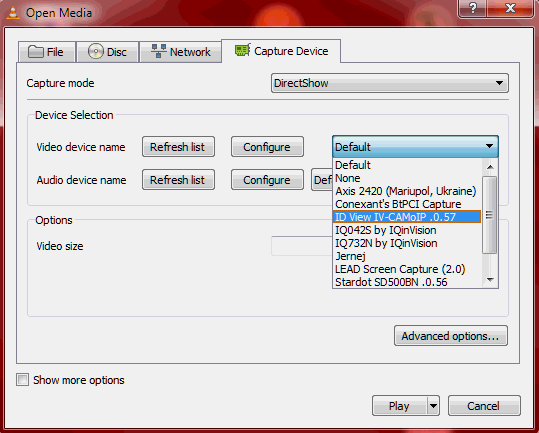The width and height of the screenshot is (539, 433).
Task: Switch to the File tab
Action: tap(47, 52)
